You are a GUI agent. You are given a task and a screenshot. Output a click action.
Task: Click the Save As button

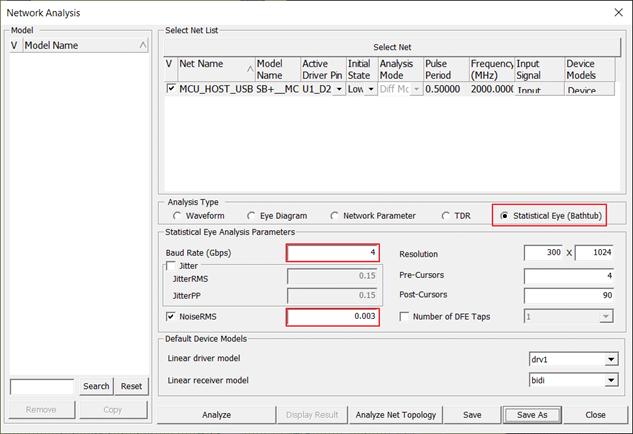[x=533, y=414]
